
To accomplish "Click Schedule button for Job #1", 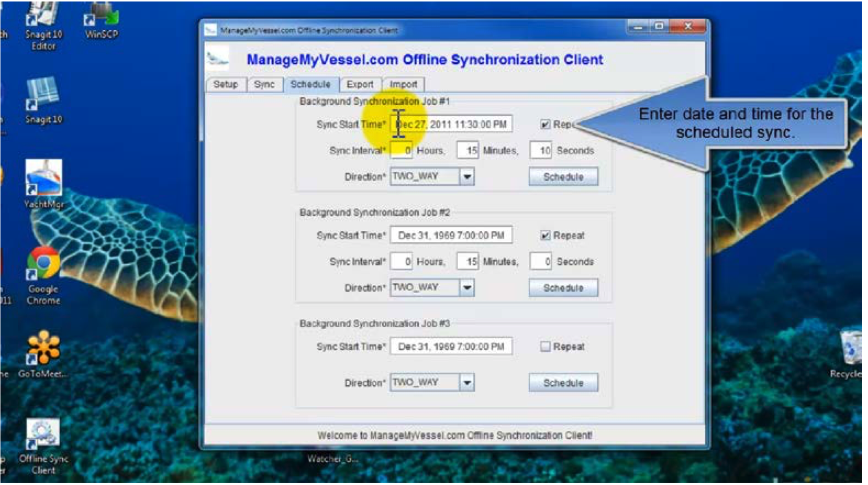I will (x=563, y=176).
